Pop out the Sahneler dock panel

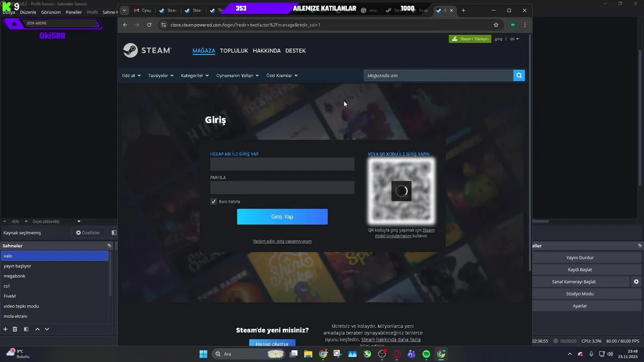pos(109,246)
